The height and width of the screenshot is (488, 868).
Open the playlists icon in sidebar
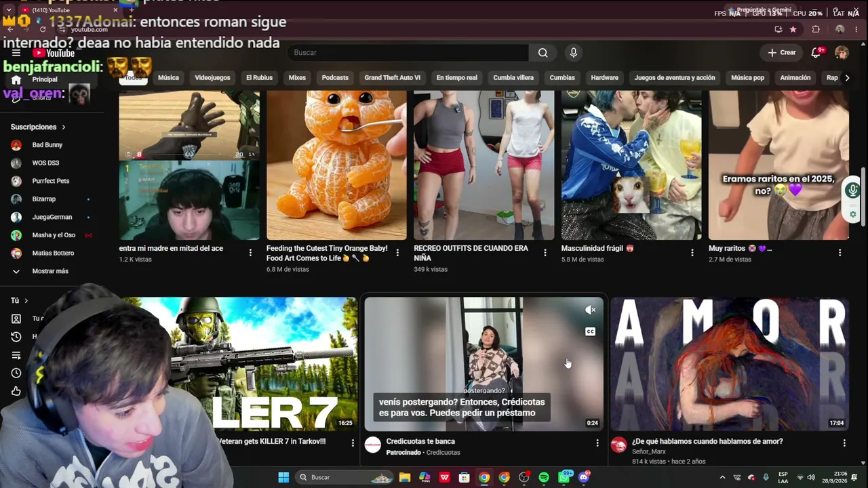[16, 355]
